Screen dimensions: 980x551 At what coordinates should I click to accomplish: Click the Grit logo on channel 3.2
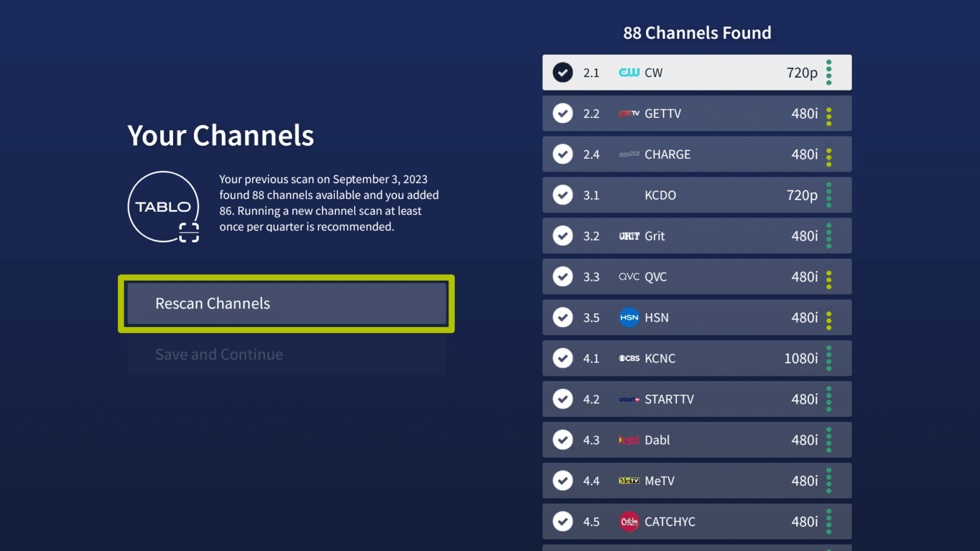(x=628, y=235)
